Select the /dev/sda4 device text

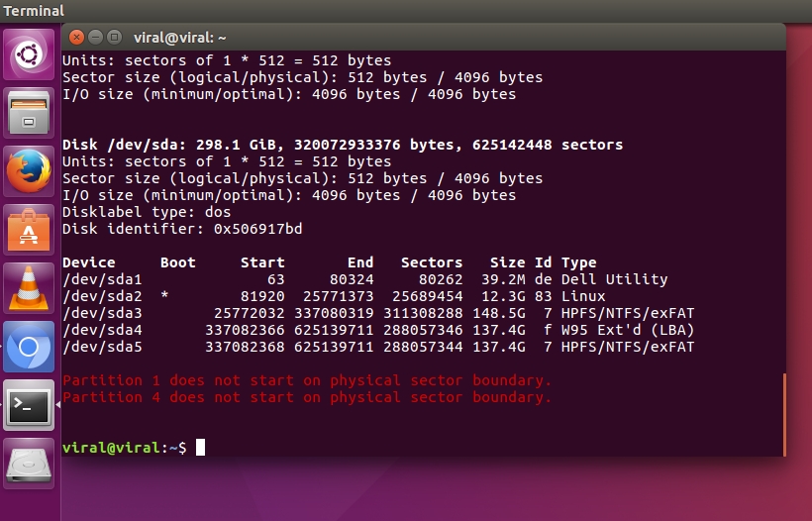(102, 330)
